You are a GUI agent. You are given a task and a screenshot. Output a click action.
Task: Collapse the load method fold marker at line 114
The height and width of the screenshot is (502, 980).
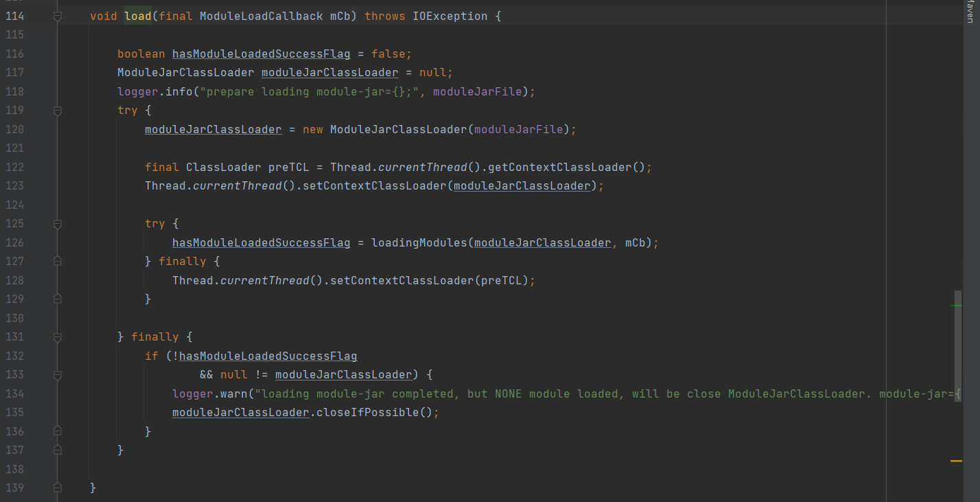58,16
